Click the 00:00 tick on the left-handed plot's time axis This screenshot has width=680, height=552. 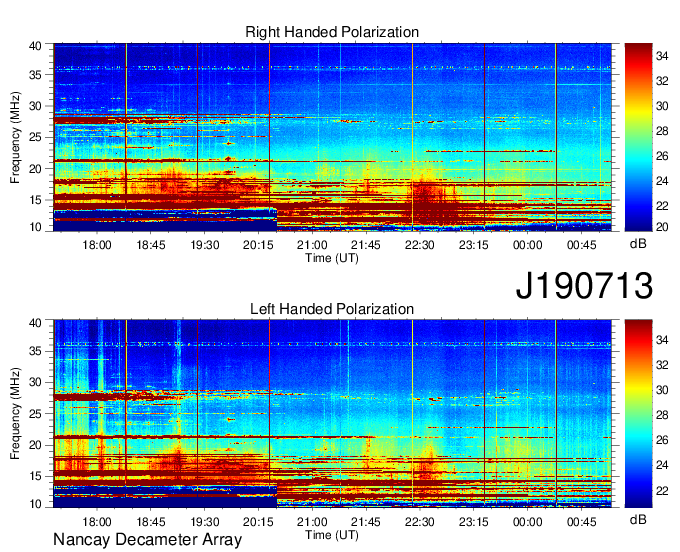tap(527, 522)
